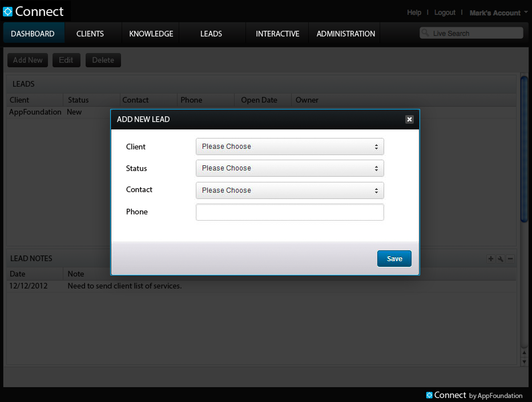Viewport: 532px width, 402px height.
Task: Click the plus icon in Lead Notes
Action: tap(490, 259)
